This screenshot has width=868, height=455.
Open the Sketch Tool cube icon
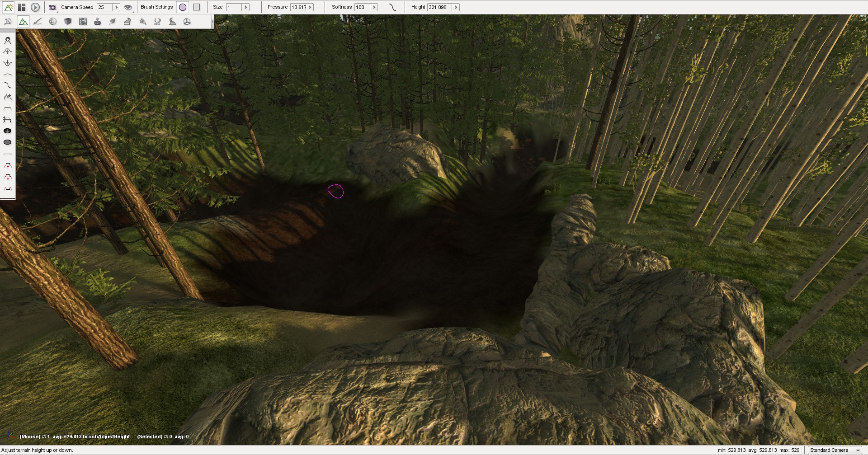tap(68, 21)
